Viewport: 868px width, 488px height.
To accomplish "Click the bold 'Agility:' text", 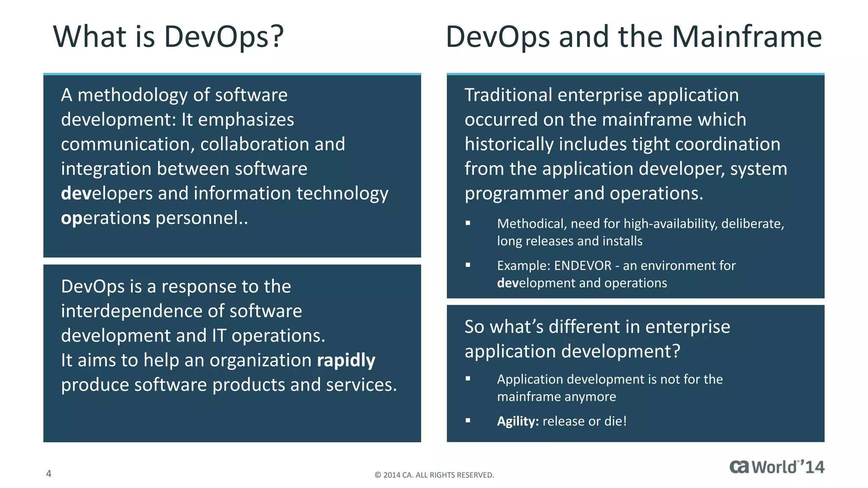I will click(x=517, y=421).
